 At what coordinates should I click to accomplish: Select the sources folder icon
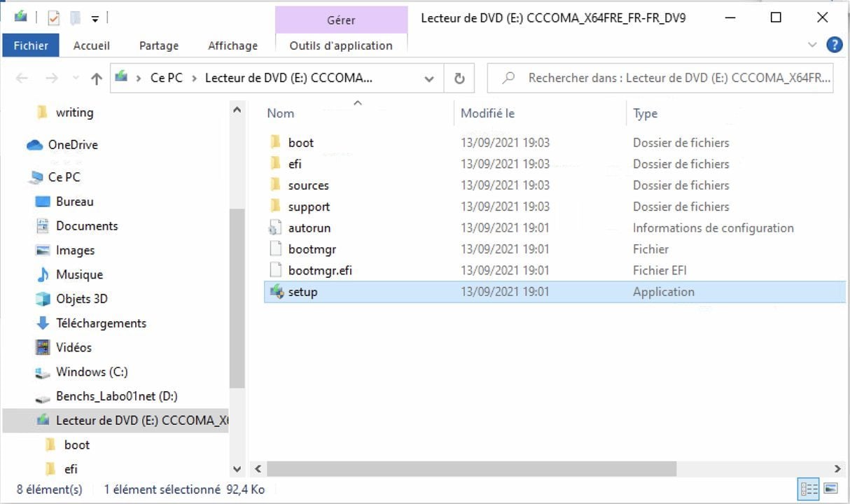[x=275, y=185]
